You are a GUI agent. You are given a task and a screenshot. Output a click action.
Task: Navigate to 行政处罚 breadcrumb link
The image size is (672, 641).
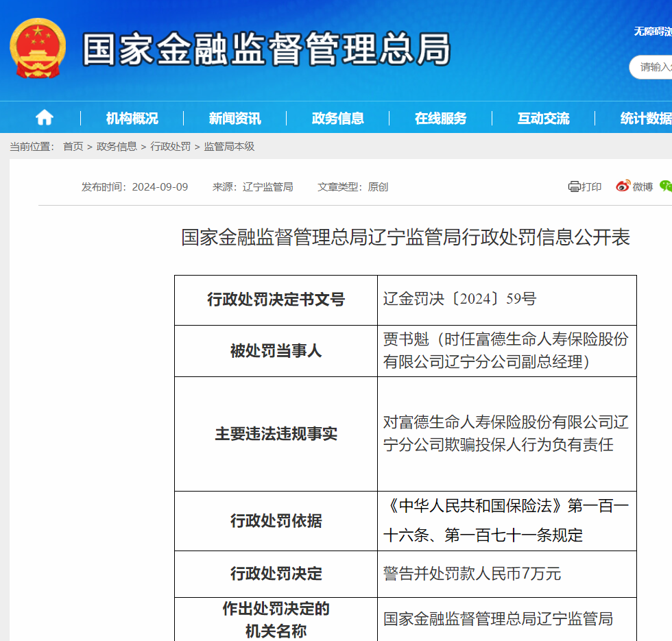click(x=171, y=147)
